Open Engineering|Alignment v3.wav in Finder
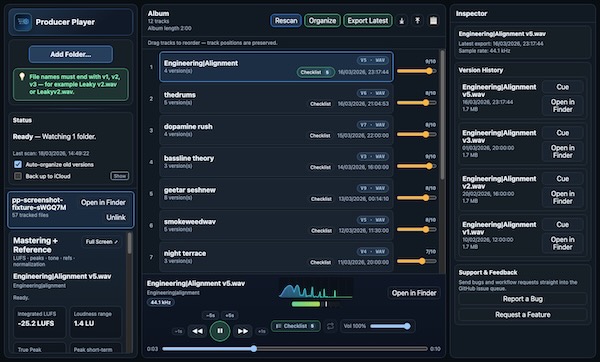The image size is (600, 362). 562,152
